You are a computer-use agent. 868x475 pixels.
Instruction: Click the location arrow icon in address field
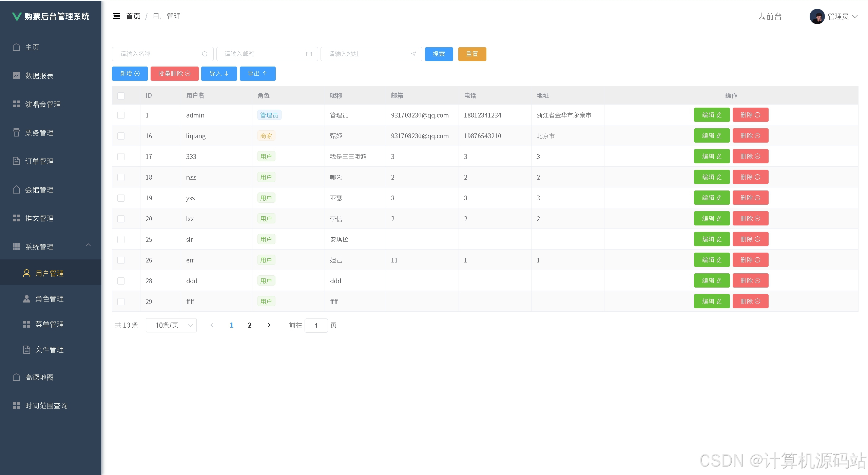pyautogui.click(x=413, y=54)
